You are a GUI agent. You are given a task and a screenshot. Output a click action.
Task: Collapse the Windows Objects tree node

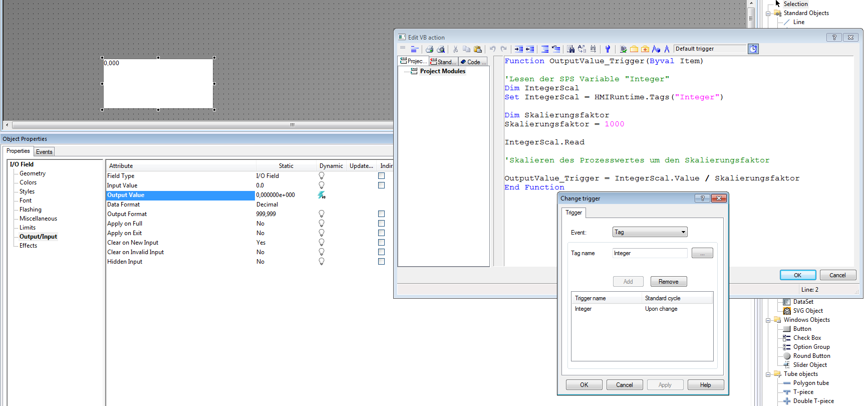[x=768, y=320]
